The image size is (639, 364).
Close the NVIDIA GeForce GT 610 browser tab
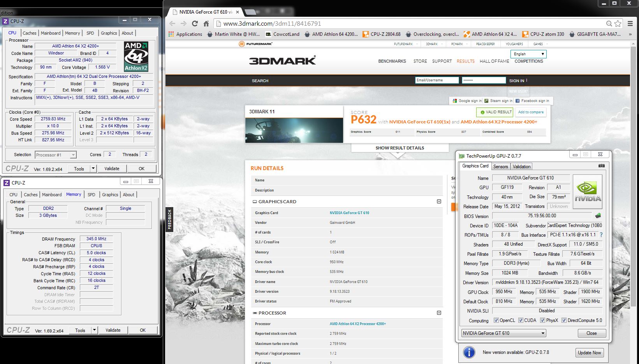(238, 12)
